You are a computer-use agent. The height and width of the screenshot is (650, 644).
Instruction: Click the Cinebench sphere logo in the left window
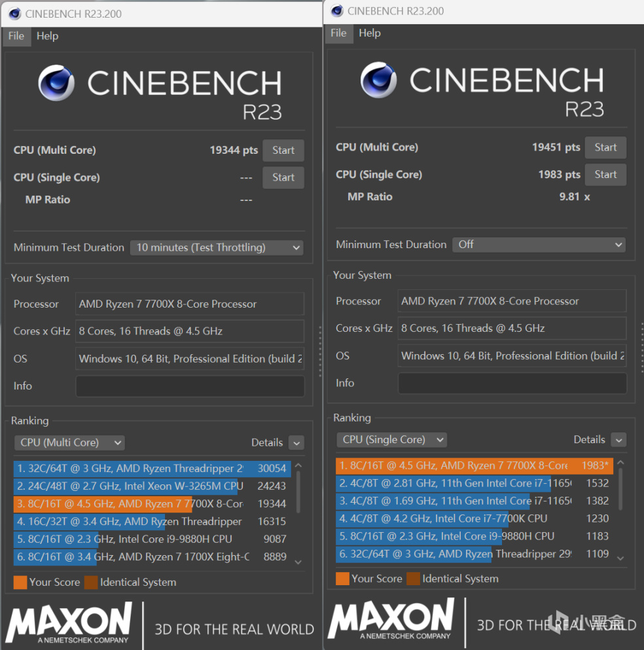click(x=56, y=83)
